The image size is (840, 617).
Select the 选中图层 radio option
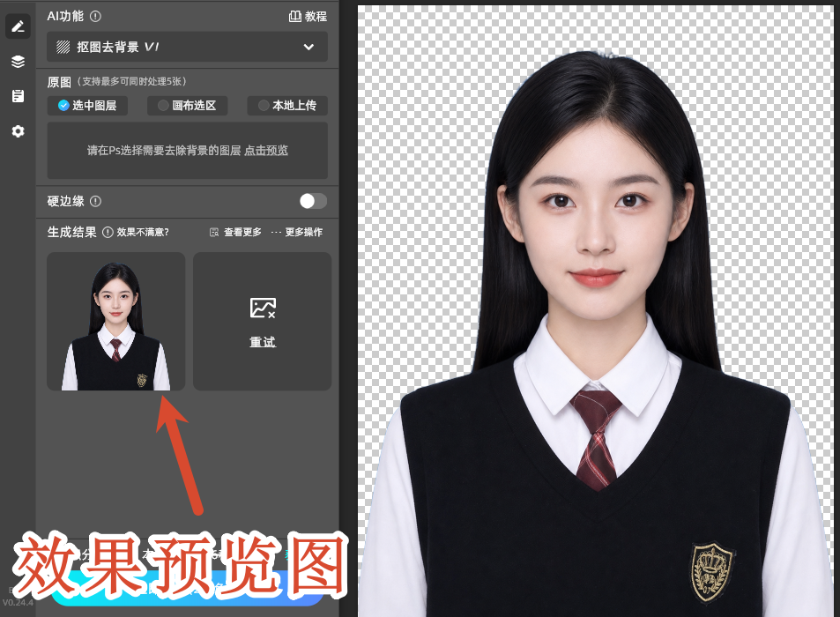point(87,106)
